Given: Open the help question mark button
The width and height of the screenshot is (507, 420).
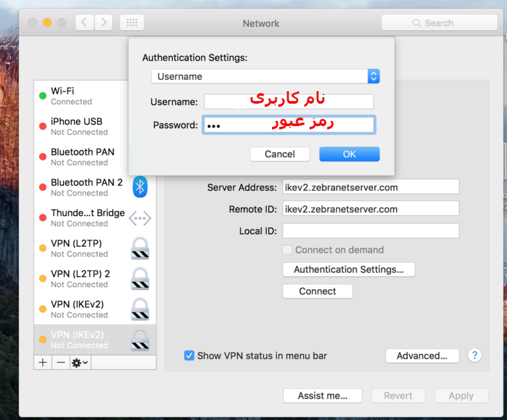Looking at the screenshot, I should [474, 355].
